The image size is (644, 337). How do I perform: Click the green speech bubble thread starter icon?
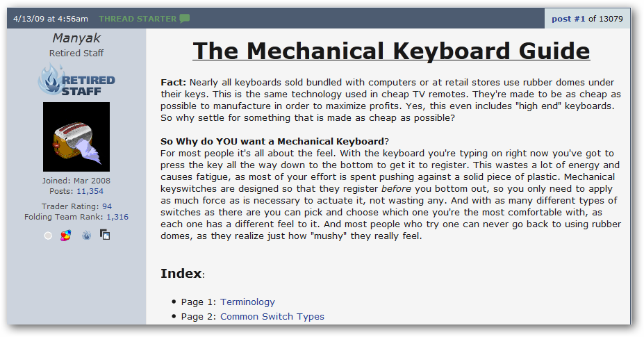(185, 19)
